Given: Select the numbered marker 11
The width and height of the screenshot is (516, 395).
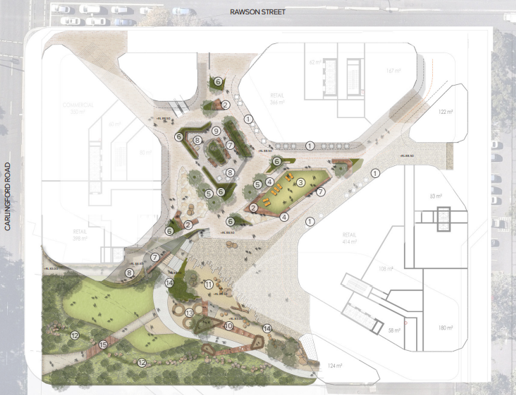Looking at the screenshot, I should tap(209, 284).
